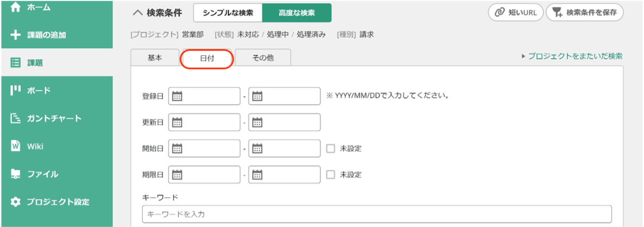Switch to シンプルな検索 mode

[x=228, y=13]
